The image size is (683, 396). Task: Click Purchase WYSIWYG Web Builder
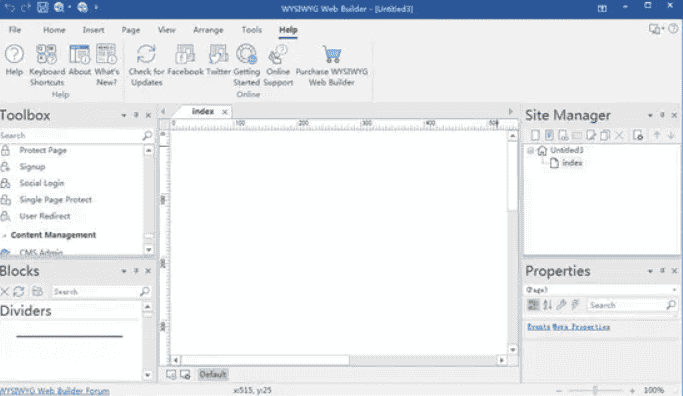[331, 65]
